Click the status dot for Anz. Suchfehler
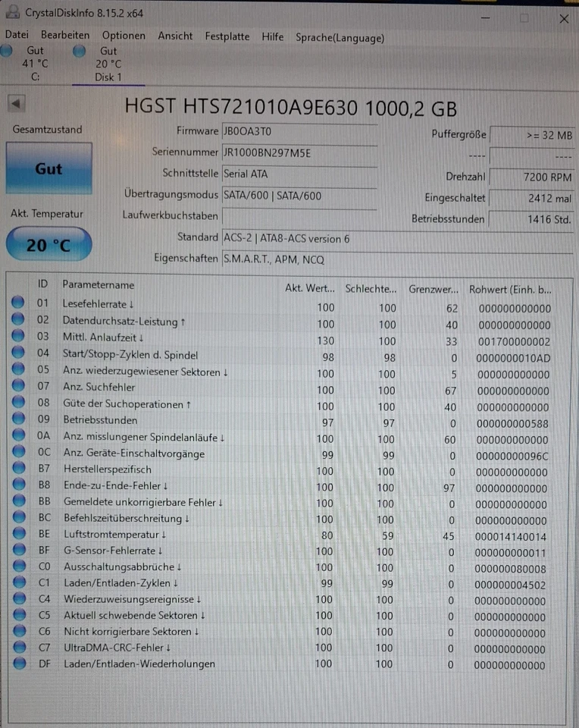The height and width of the screenshot is (728, 579). tap(18, 385)
